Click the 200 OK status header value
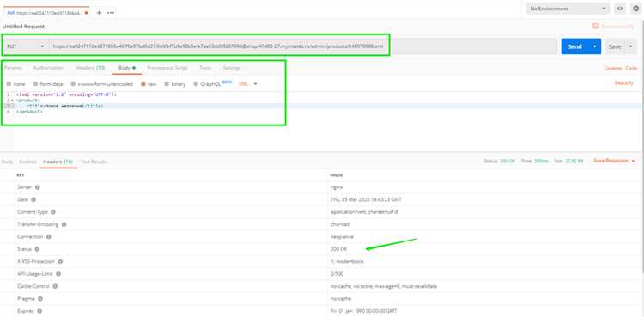Viewport: 644px width, 317px height. [x=339, y=249]
